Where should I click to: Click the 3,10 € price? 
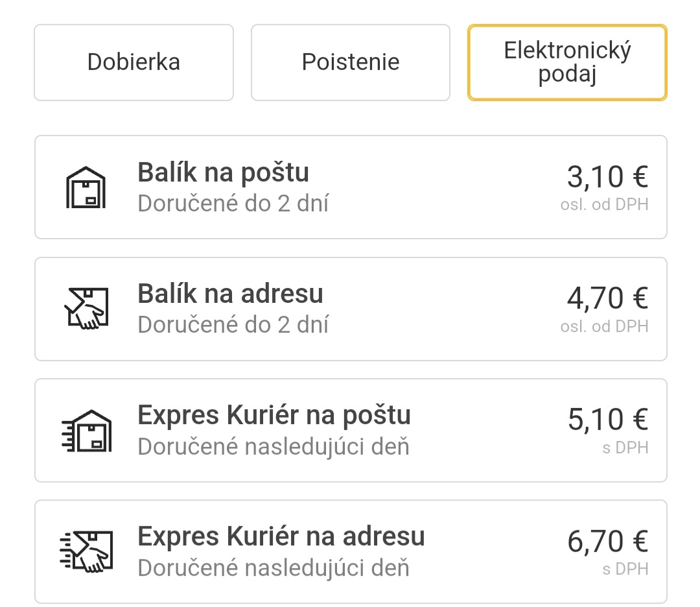tap(607, 176)
